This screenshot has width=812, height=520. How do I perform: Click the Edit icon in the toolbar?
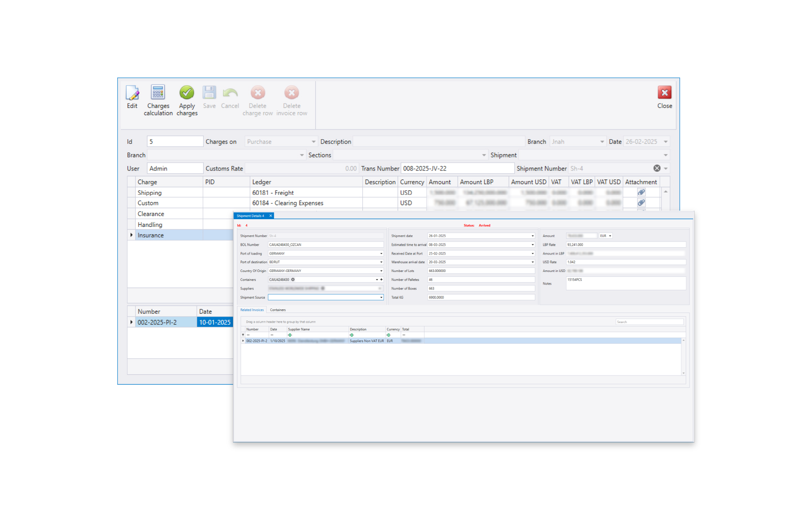tap(132, 93)
